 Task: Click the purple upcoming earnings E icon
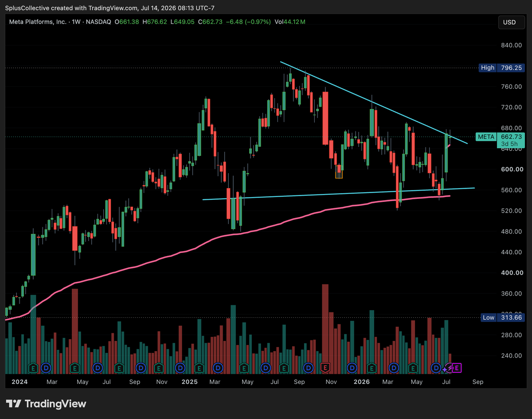[x=458, y=368]
